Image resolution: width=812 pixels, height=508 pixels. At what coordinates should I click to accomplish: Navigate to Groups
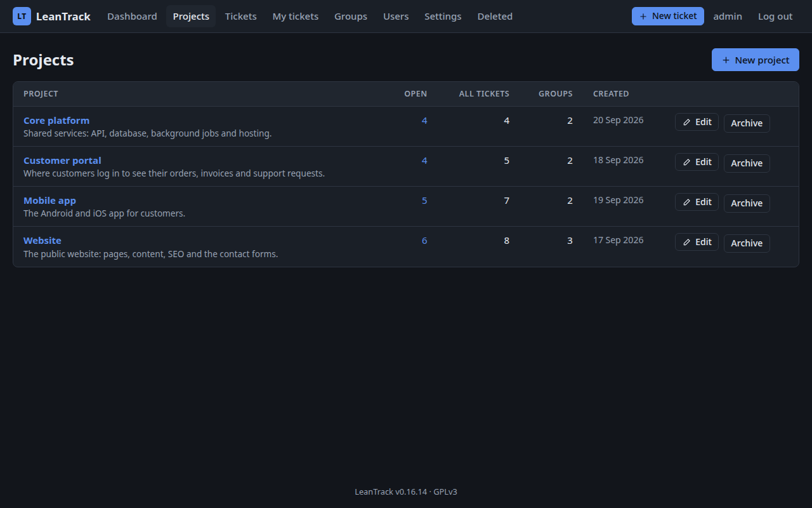(351, 17)
